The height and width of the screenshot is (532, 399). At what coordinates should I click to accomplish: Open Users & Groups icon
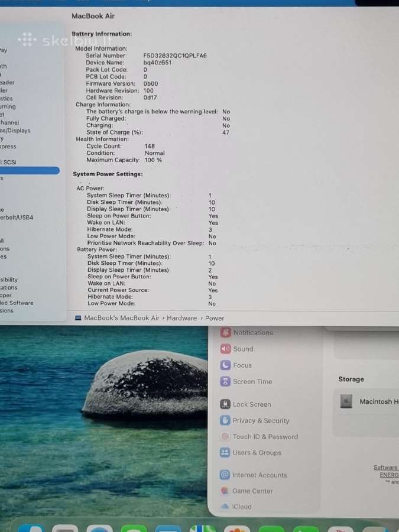[225, 452]
